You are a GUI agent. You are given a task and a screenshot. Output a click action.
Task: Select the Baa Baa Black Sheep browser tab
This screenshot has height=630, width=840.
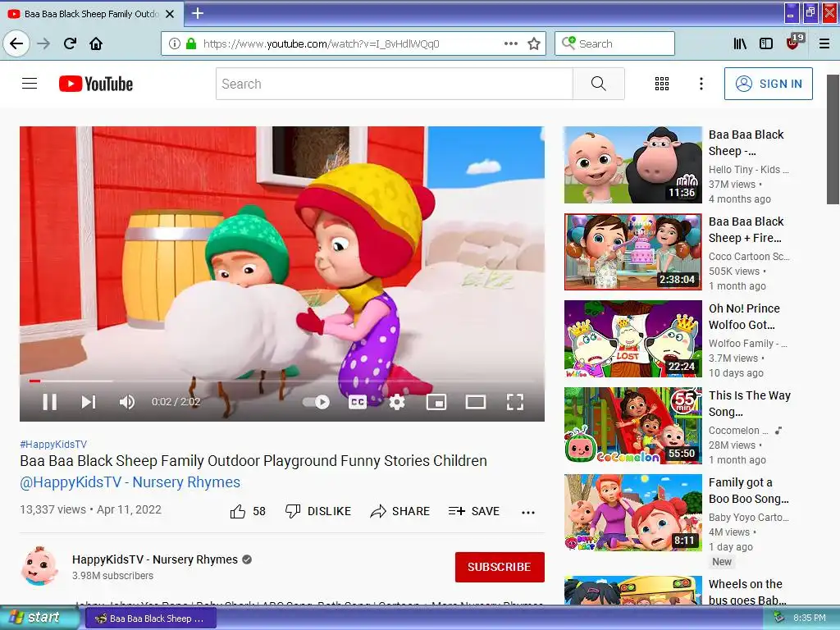[91, 14]
